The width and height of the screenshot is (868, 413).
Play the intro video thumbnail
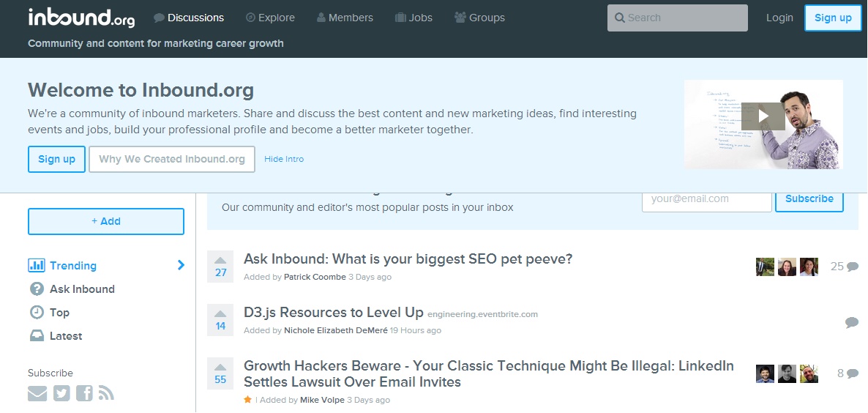(763, 116)
